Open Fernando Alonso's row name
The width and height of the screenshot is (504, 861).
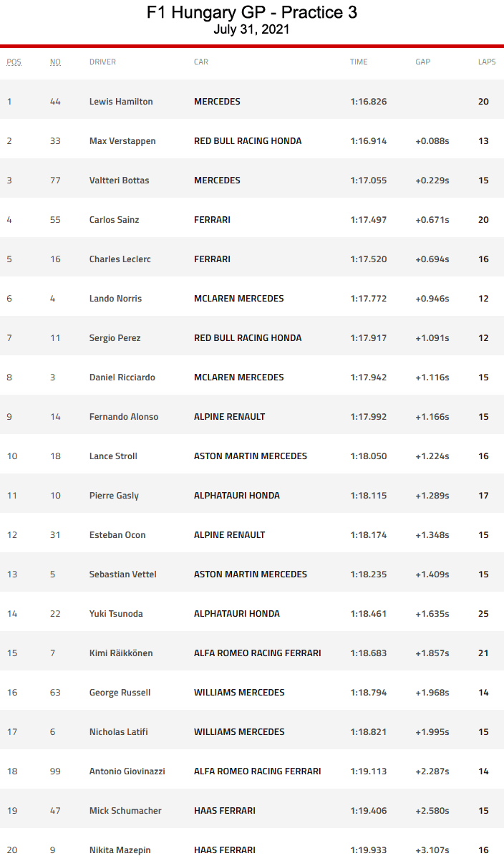tap(124, 417)
